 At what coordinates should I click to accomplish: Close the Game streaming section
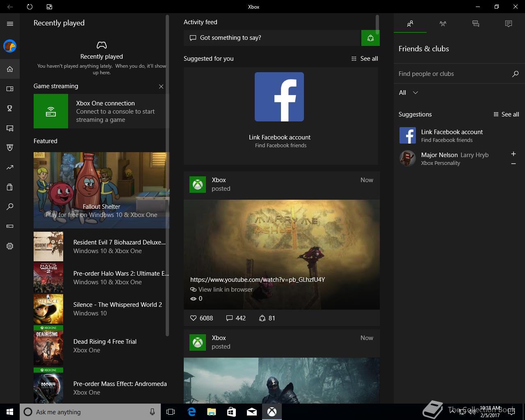click(161, 87)
